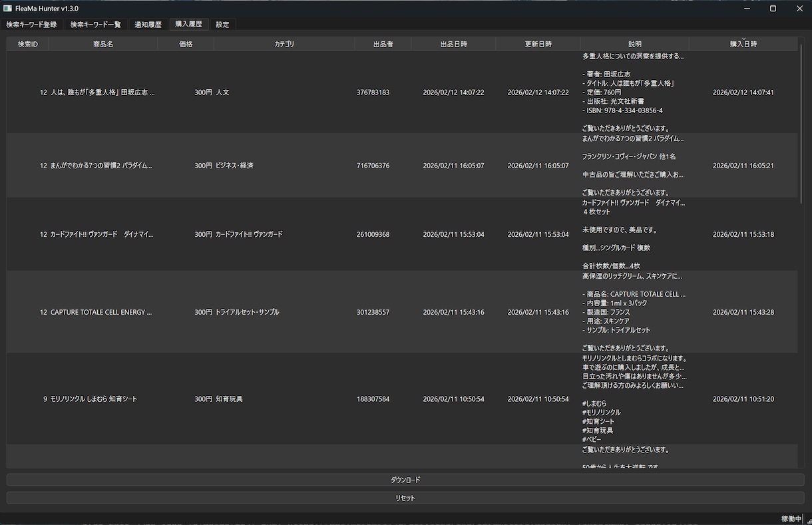Click purchase time 2026/02/11 15:53:18
The height and width of the screenshot is (525, 812).
click(x=743, y=234)
